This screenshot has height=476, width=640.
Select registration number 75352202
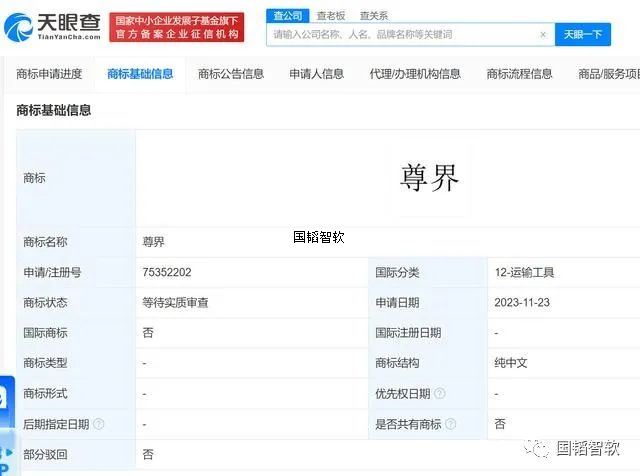(167, 272)
